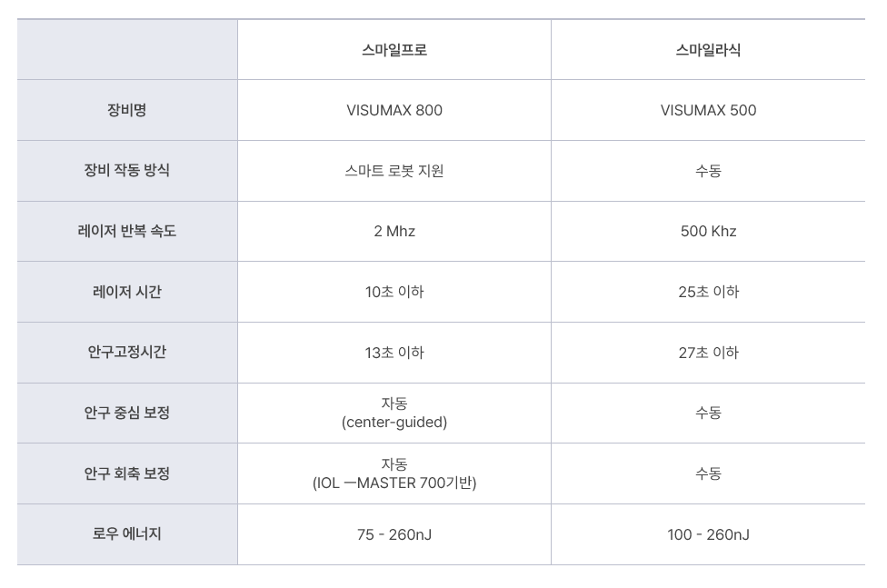The image size is (887, 588).
Task: Click the 10초 이하 cell
Action: [x=394, y=292]
